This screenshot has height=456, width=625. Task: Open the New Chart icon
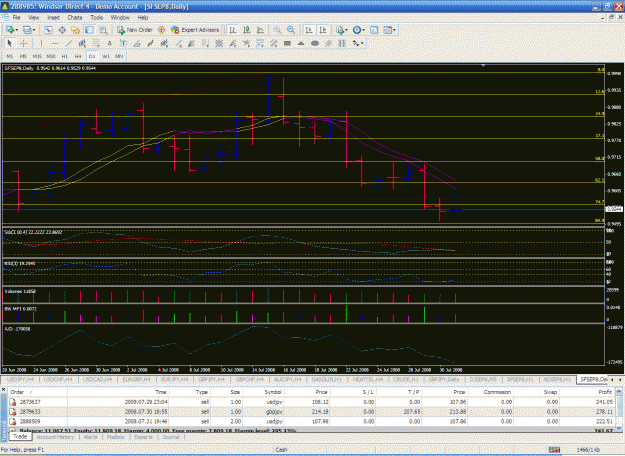10,30
